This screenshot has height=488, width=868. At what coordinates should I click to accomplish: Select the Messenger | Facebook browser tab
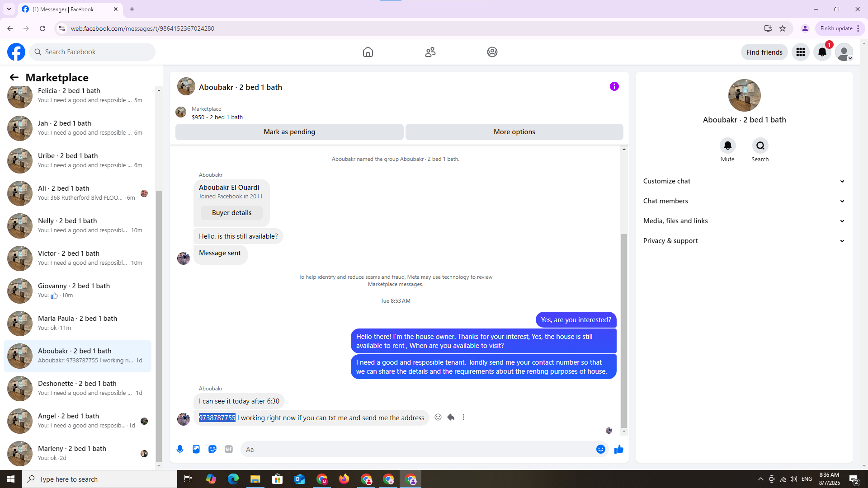[70, 9]
